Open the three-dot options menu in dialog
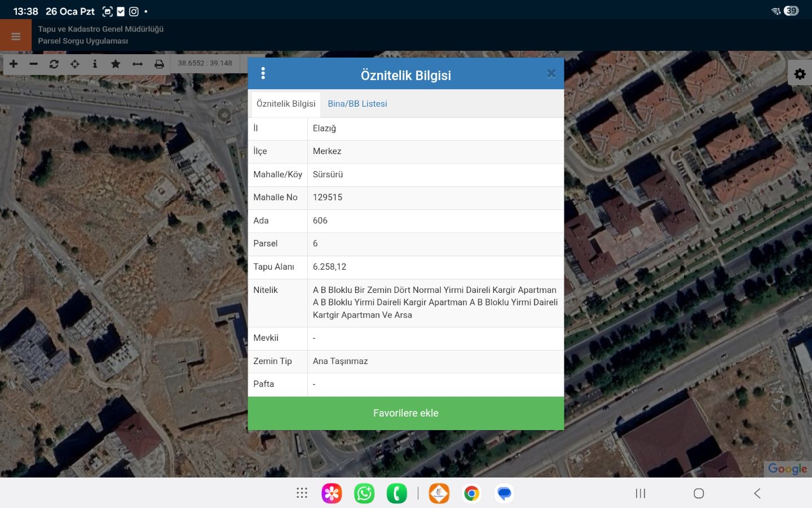 [x=263, y=73]
